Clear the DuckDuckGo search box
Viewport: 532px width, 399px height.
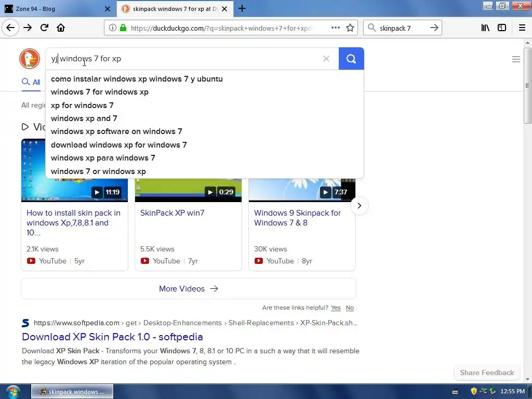coord(326,59)
